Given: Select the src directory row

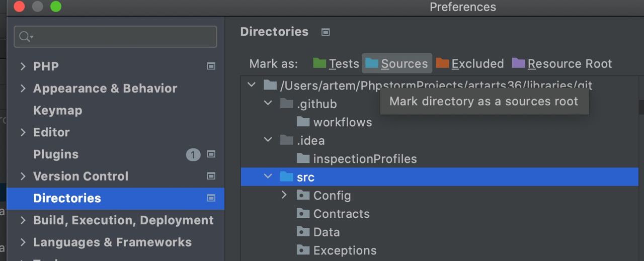Looking at the screenshot, I should (x=439, y=177).
